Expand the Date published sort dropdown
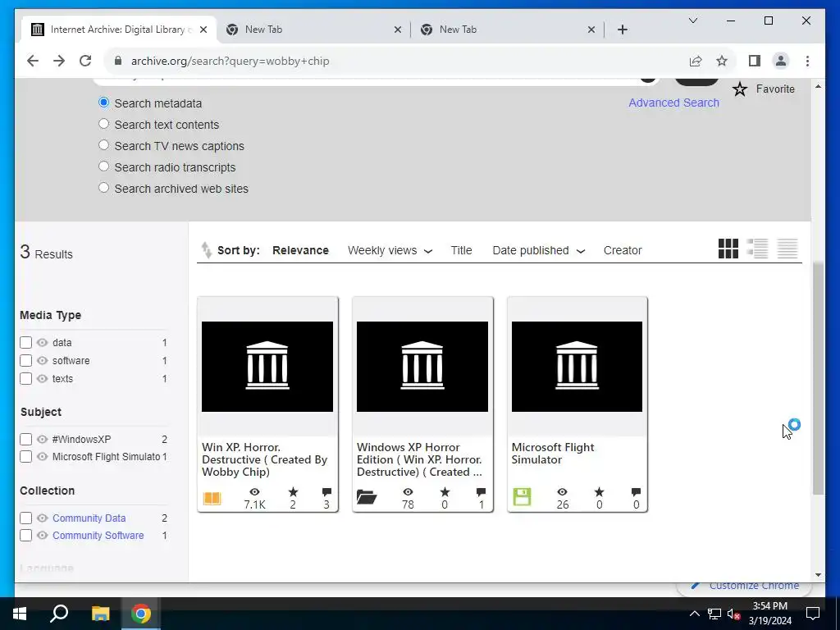 coord(581,251)
